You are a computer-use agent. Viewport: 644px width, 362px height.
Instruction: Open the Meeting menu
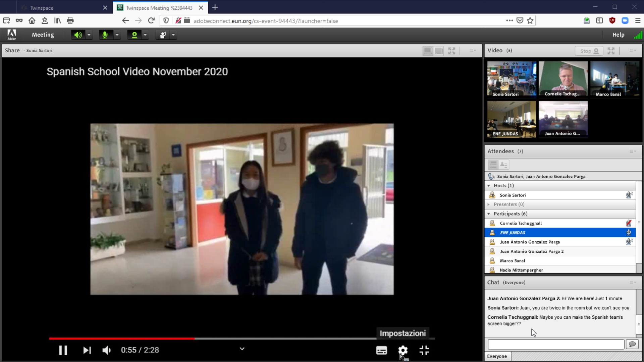coord(43,35)
